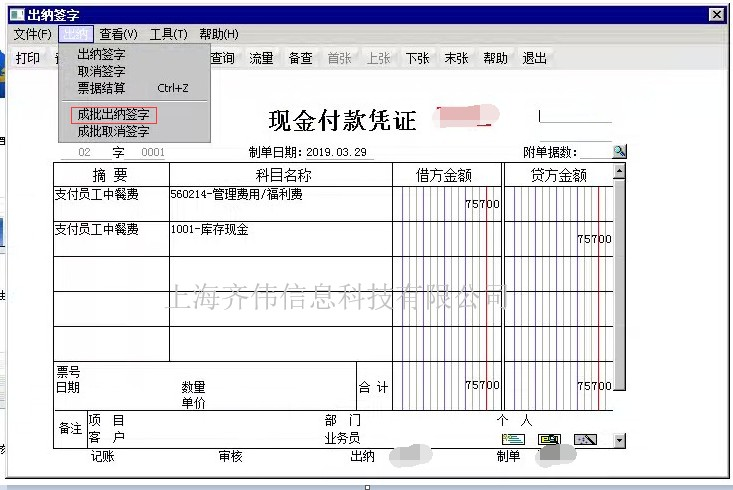Click 退出 to exit the window

(535, 58)
